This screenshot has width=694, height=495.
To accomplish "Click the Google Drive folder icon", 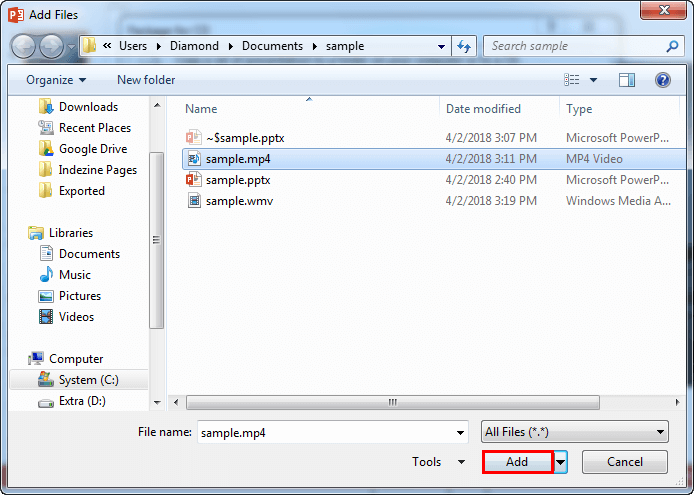I will [x=46, y=149].
